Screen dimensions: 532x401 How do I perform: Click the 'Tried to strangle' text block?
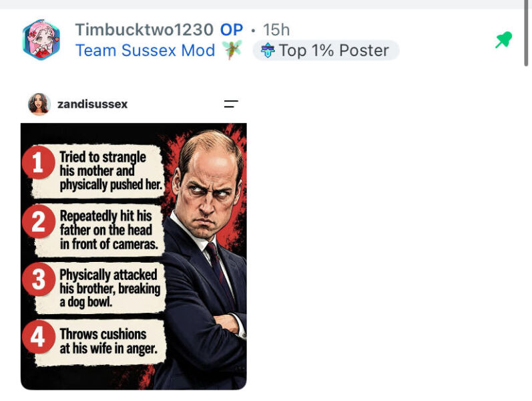[111, 171]
